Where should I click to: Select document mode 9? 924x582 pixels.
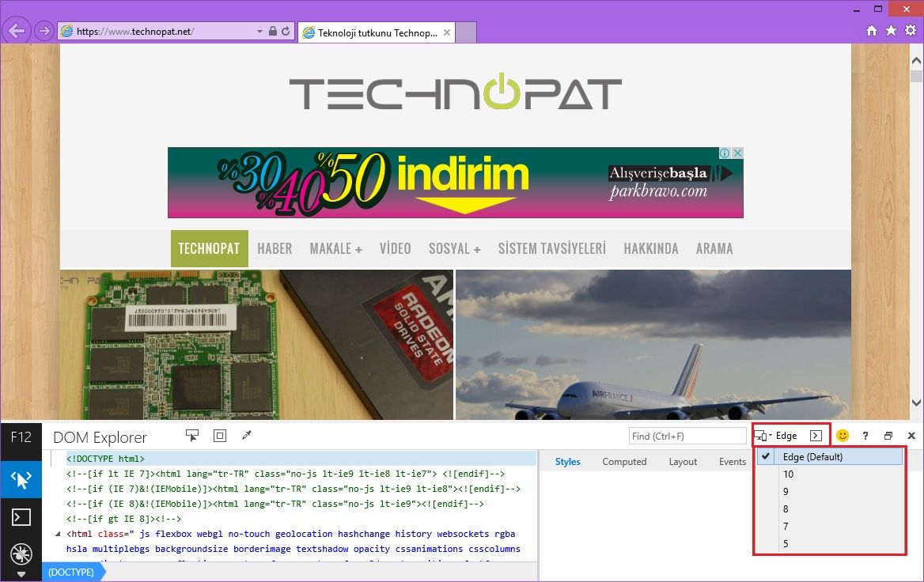(x=830, y=491)
